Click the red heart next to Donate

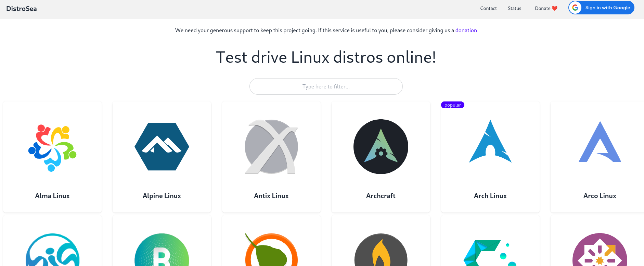[x=555, y=8]
